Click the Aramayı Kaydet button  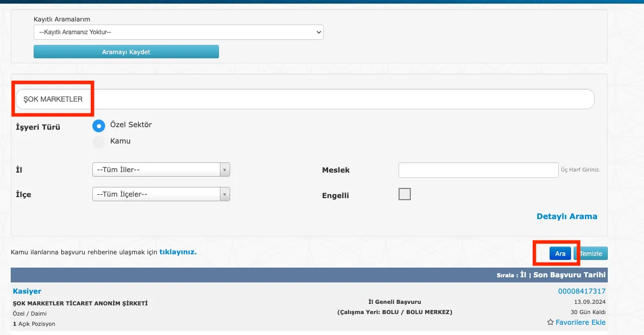click(x=126, y=52)
